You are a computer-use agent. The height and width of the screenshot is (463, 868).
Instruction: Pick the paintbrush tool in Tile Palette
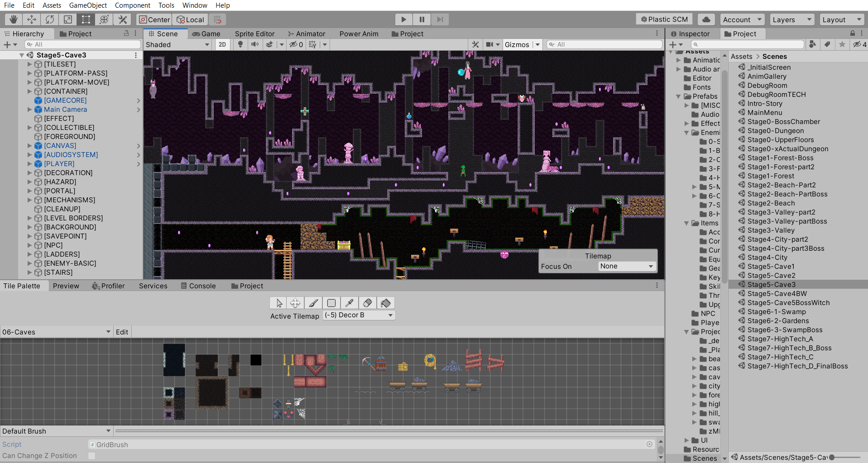(313, 303)
